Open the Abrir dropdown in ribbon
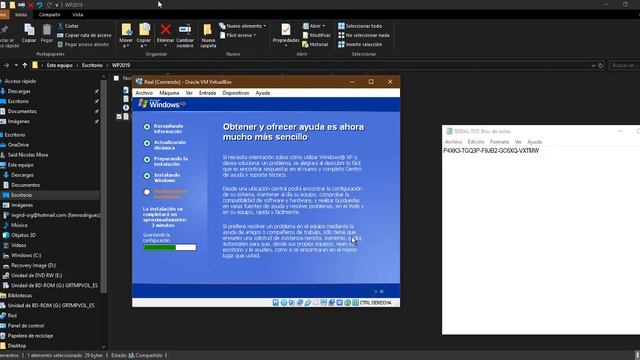640x360 pixels. click(314, 26)
